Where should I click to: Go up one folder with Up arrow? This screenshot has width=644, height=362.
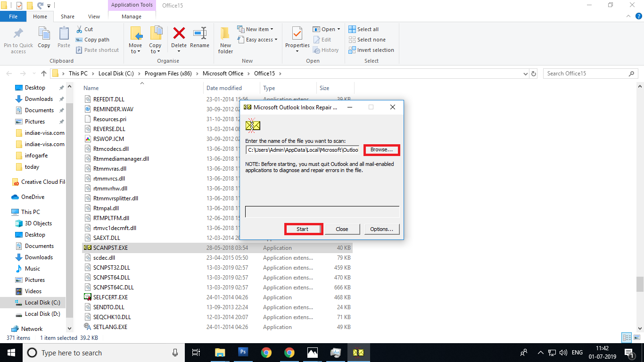(x=44, y=74)
